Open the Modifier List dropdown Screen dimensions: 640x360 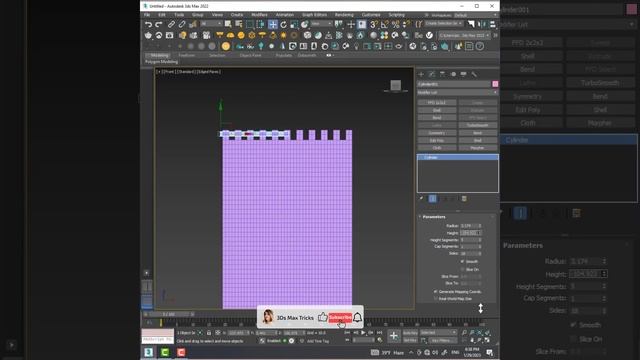(x=457, y=93)
